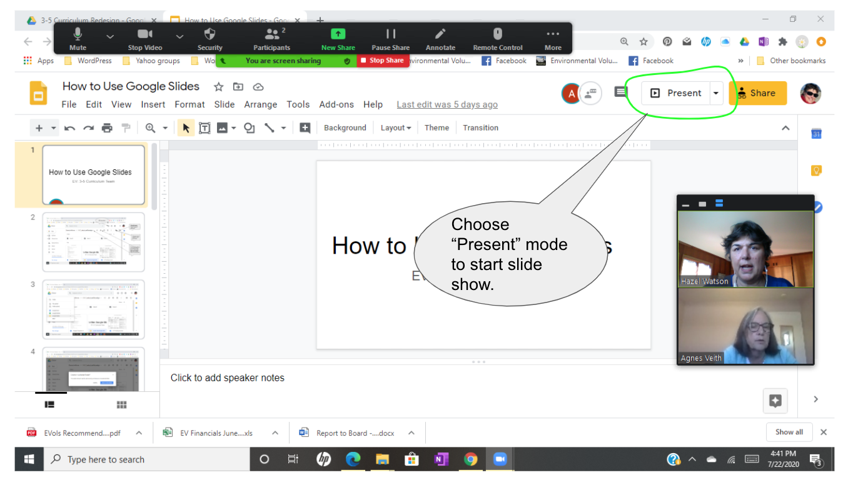Image resolution: width=868 pixels, height=485 pixels.
Task: Open the Add-ons menu
Action: point(336,104)
